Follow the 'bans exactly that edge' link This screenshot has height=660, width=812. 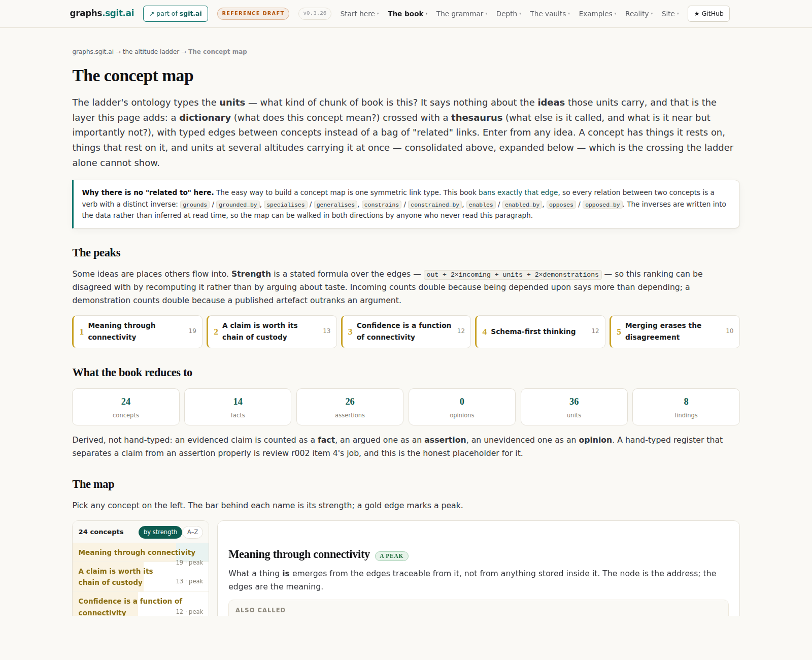coord(518,192)
